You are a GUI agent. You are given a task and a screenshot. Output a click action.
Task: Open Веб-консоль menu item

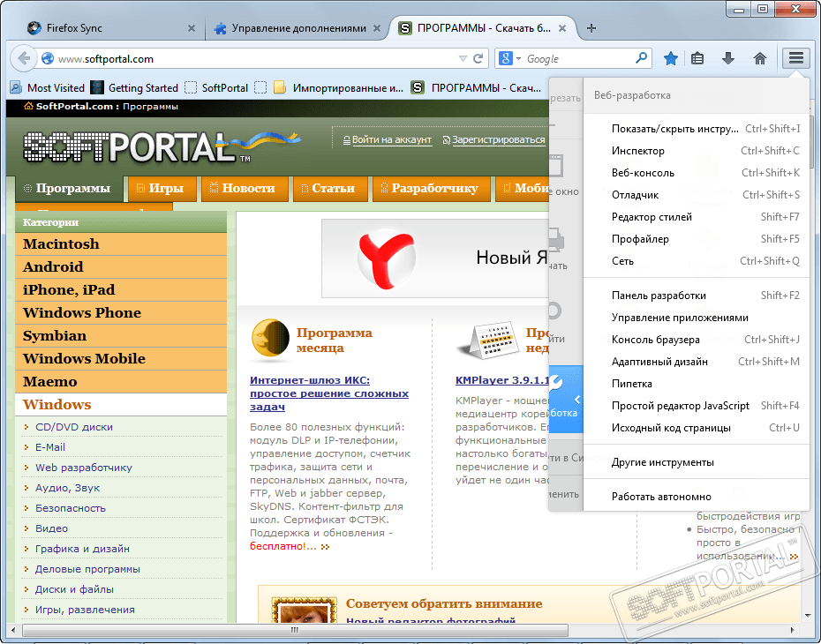click(697, 173)
